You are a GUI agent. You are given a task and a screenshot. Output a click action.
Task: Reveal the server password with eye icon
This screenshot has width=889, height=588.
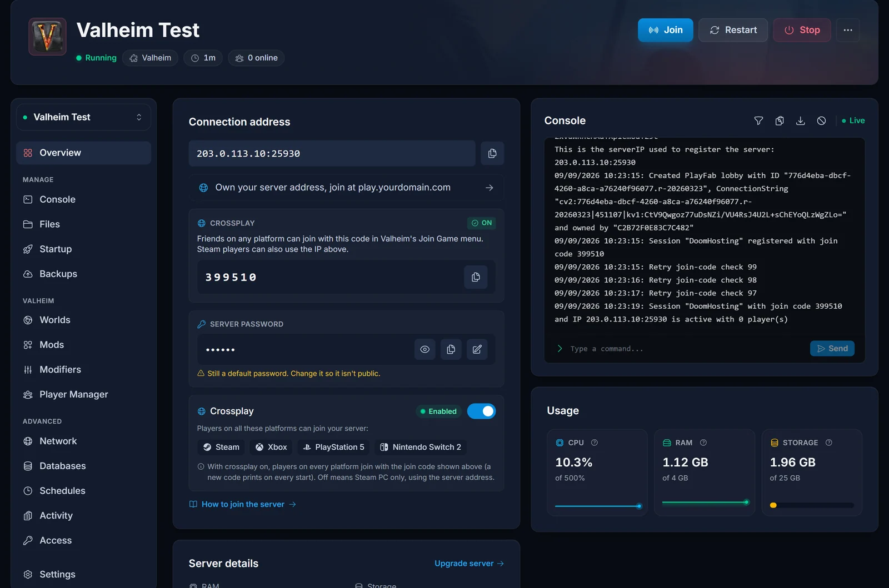[424, 349]
